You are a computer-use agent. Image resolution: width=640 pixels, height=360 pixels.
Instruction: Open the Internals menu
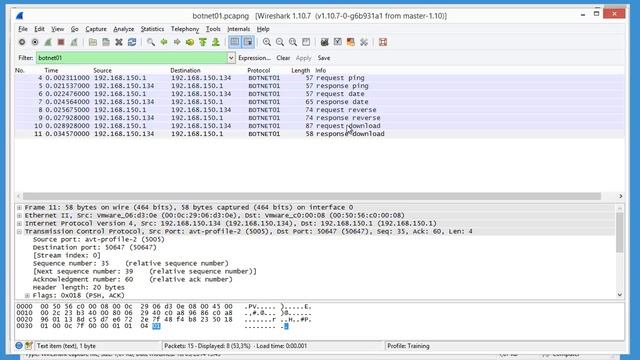point(238,29)
